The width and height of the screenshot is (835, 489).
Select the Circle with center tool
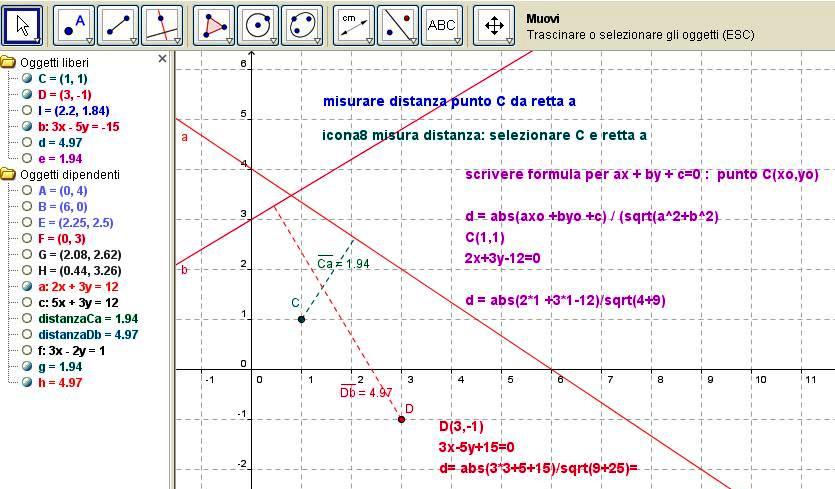(258, 25)
